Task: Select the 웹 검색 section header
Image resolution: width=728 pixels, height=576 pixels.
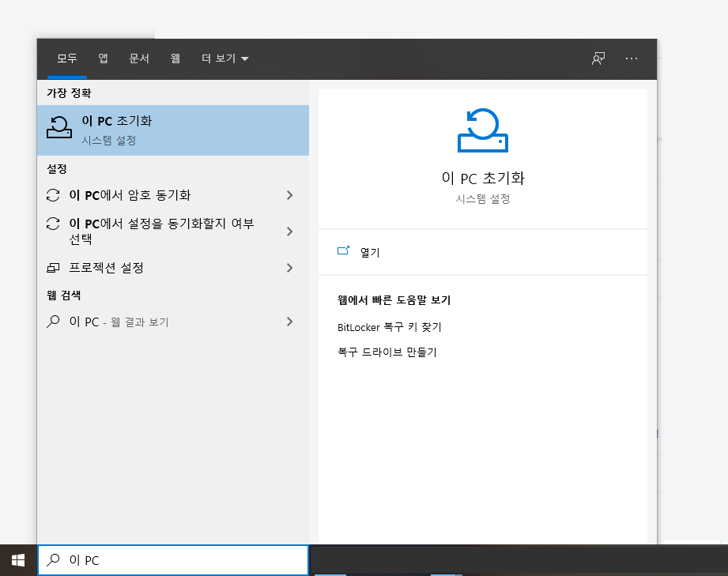Action: 63,296
